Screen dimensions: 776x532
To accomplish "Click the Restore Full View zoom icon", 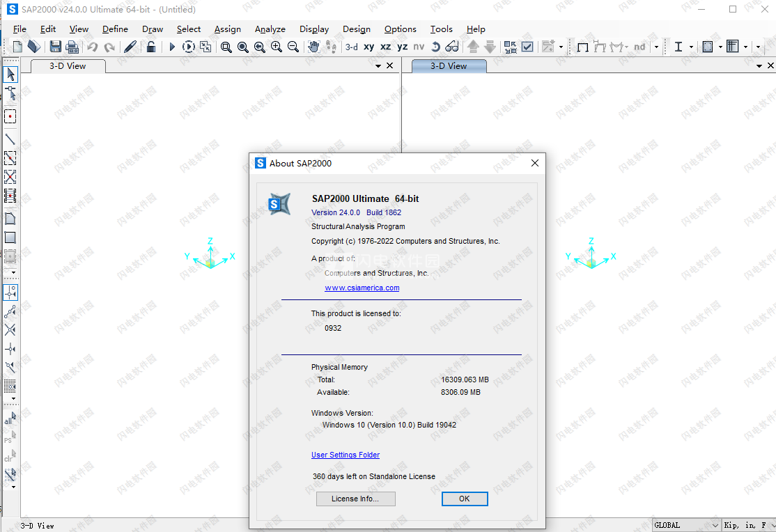I will coord(243,47).
